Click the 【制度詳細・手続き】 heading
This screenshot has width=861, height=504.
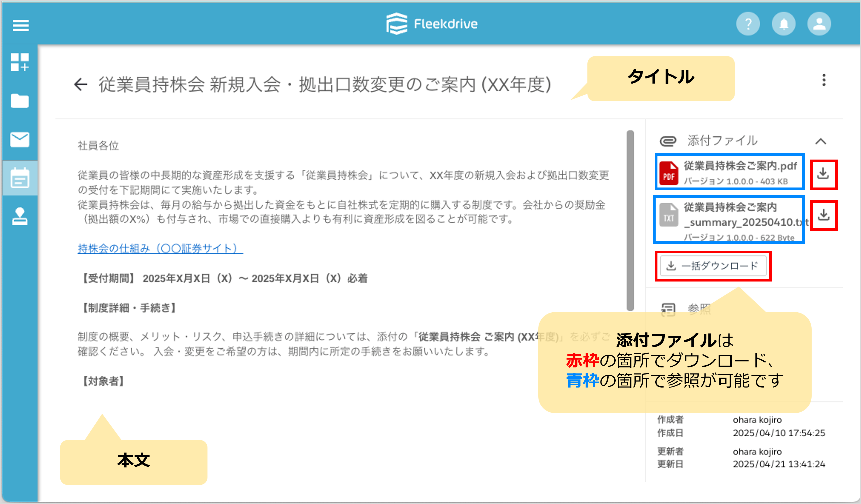tap(130, 308)
